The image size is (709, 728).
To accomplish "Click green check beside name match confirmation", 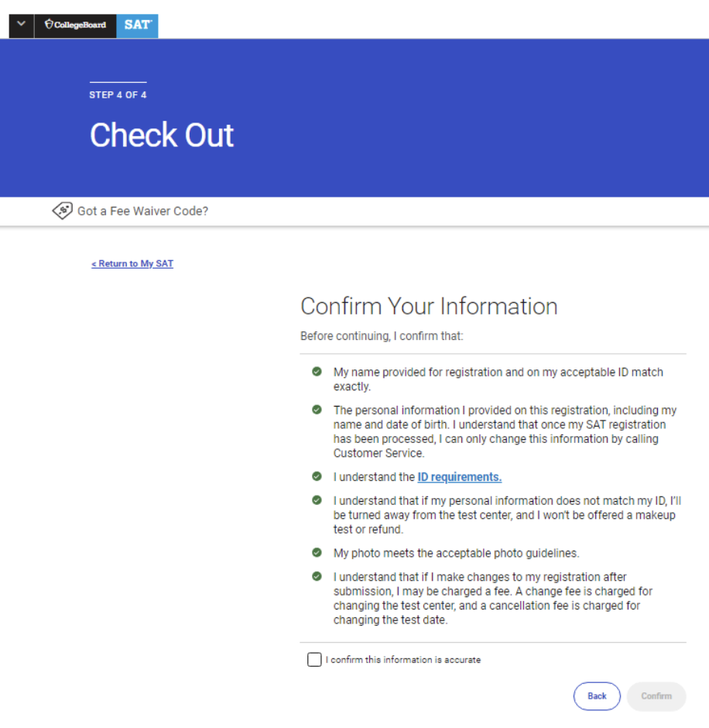I will pyautogui.click(x=316, y=372).
